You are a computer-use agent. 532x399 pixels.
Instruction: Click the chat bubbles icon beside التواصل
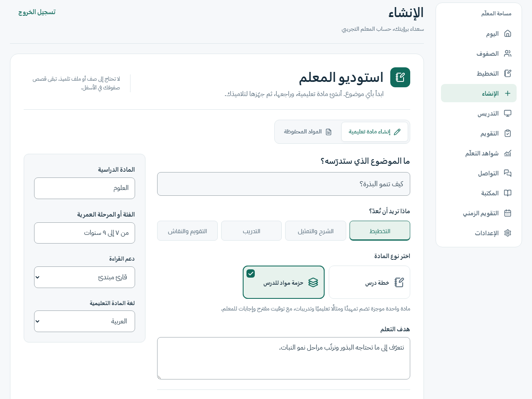pos(507,173)
